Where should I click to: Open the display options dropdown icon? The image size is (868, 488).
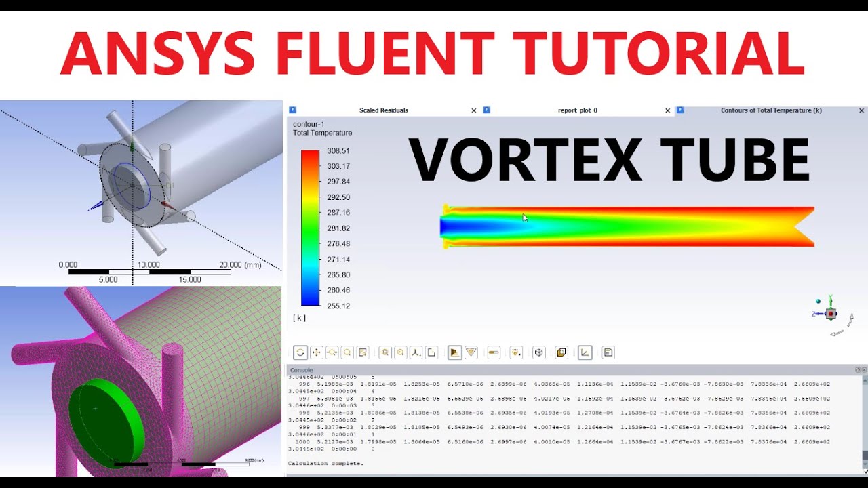(516, 352)
